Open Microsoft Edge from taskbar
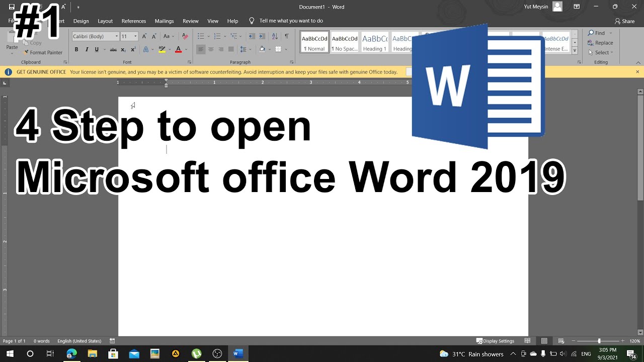 click(x=71, y=354)
